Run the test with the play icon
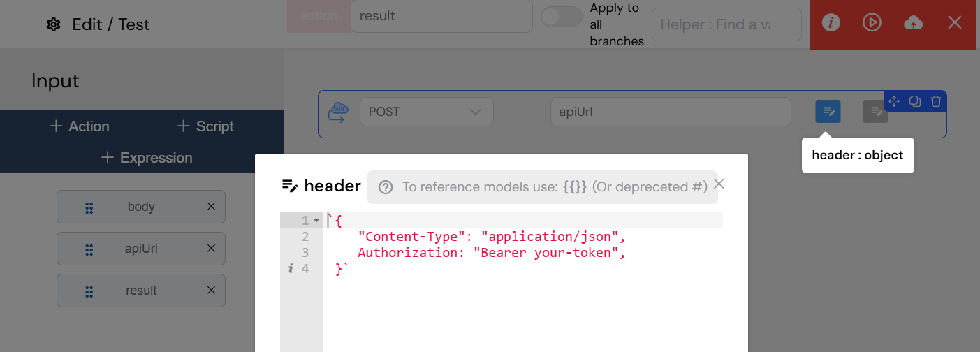 (x=872, y=23)
